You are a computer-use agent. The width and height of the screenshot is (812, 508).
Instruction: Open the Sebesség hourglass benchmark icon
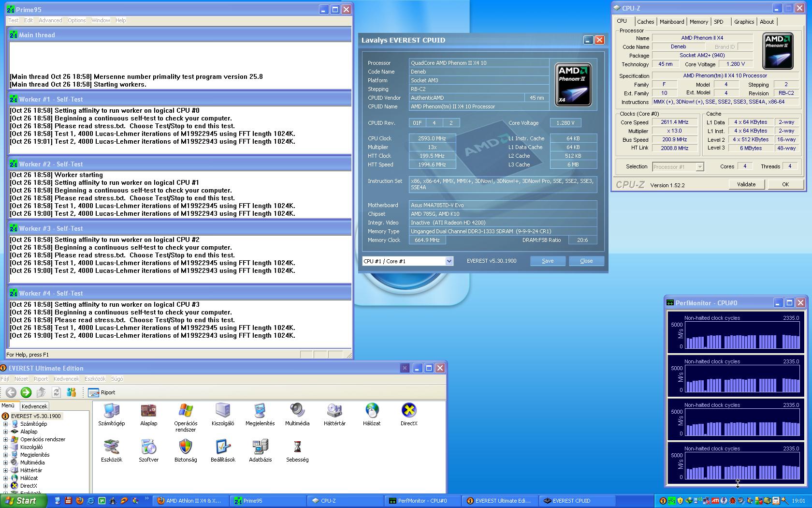tap(297, 451)
